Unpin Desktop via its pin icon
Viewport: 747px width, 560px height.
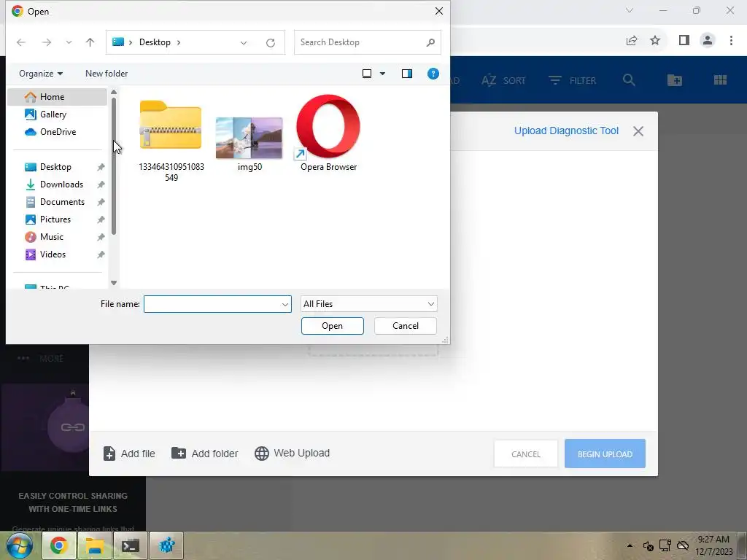(101, 167)
